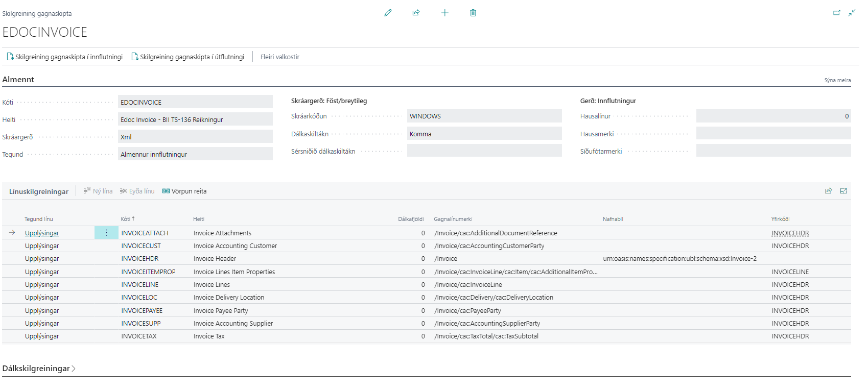Click share icon in Línuskilgreiningar section
This screenshot has width=868, height=391.
click(828, 191)
